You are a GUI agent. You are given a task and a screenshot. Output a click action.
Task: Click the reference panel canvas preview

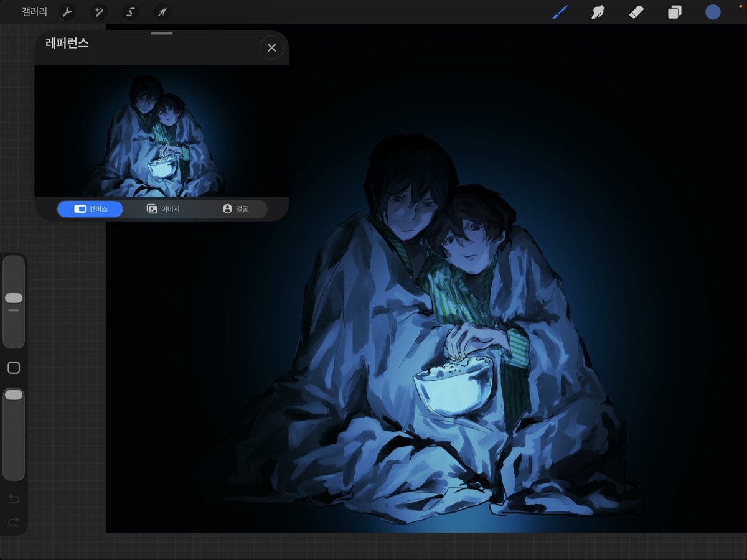point(162,131)
